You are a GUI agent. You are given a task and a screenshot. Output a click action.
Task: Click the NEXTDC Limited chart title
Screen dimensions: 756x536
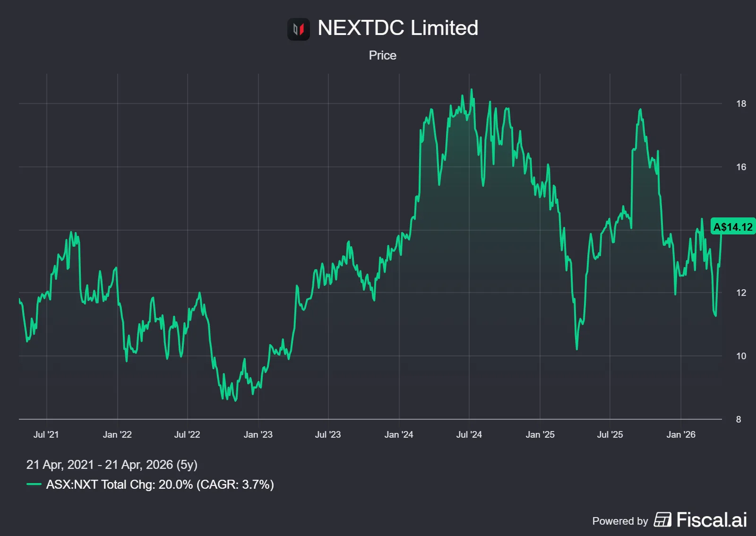tap(397, 28)
